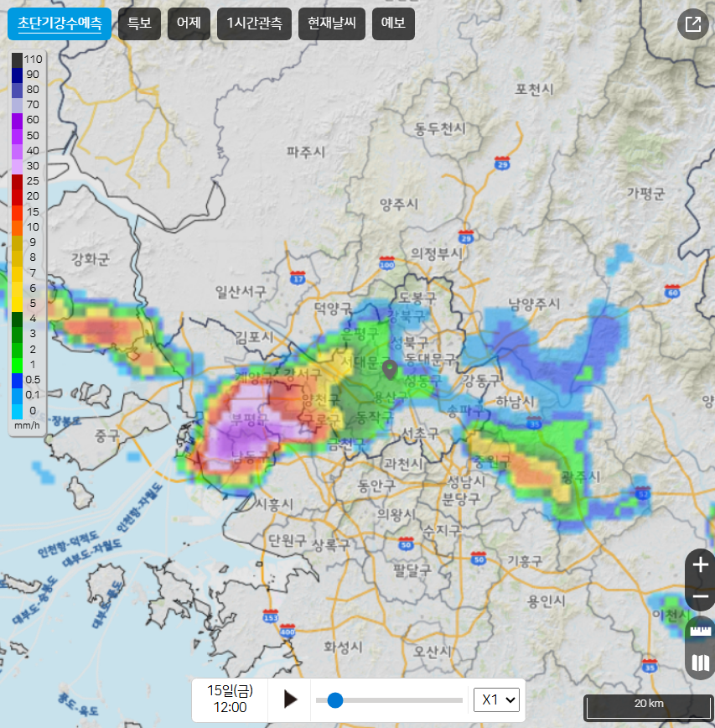715x728 pixels.
Task: Switch to the 특보 tab
Action: pyautogui.click(x=139, y=23)
